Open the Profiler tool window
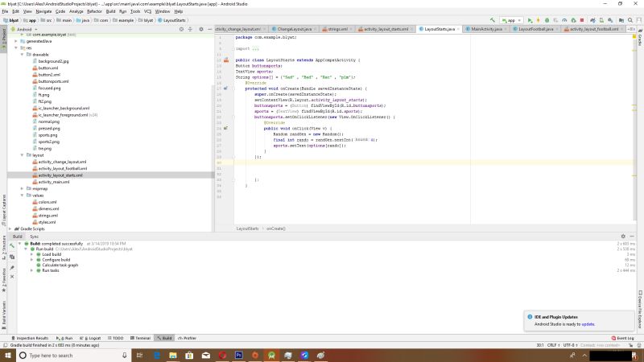 coord(187,338)
